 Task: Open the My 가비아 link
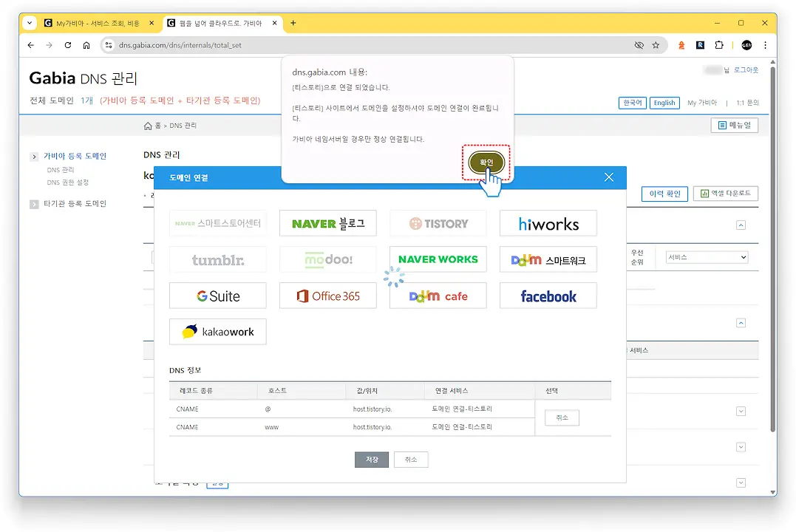coord(701,103)
